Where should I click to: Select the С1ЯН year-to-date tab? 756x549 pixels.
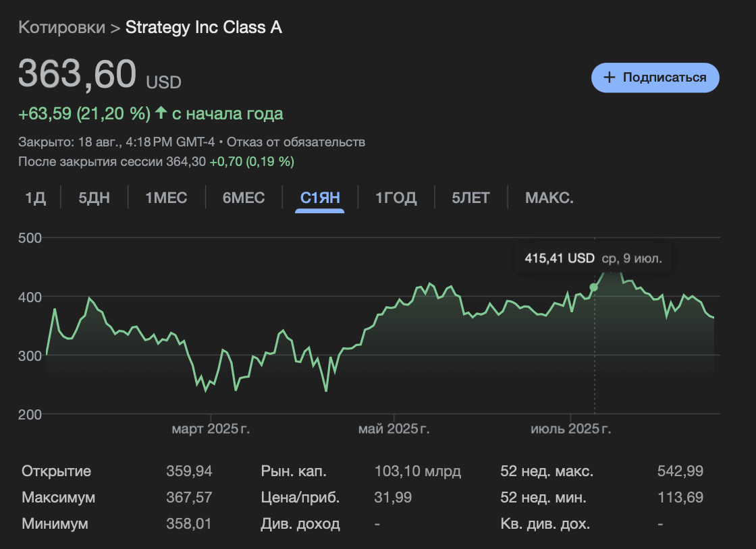point(320,198)
